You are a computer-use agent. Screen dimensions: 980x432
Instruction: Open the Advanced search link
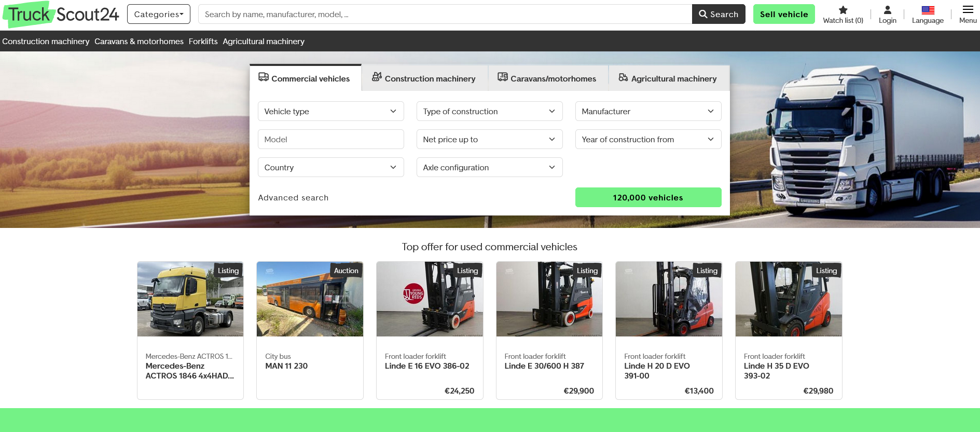(293, 197)
